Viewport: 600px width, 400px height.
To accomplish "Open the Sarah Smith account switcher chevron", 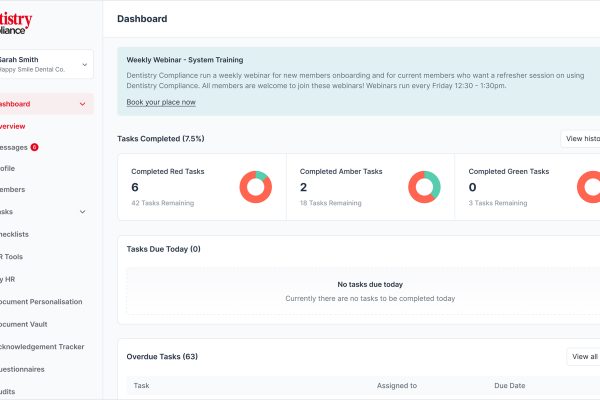I will (85, 65).
